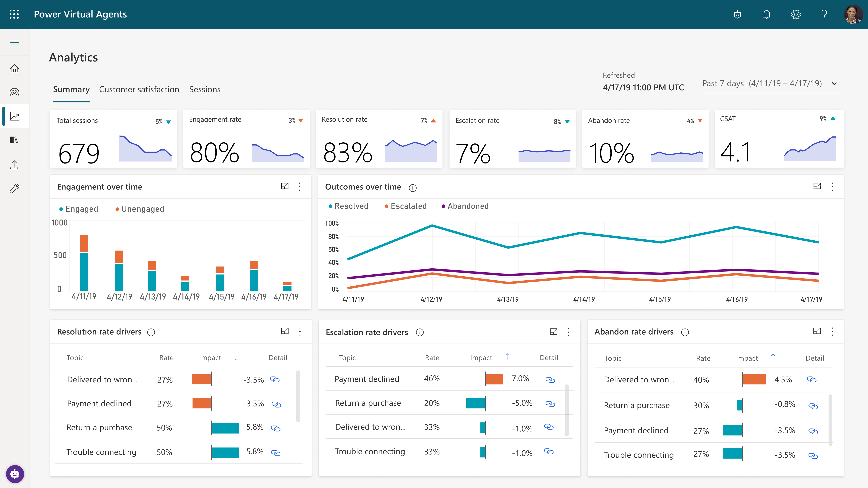Screen dimensions: 868x488
Task: Select the Home icon in the sidebar
Action: [x=14, y=68]
